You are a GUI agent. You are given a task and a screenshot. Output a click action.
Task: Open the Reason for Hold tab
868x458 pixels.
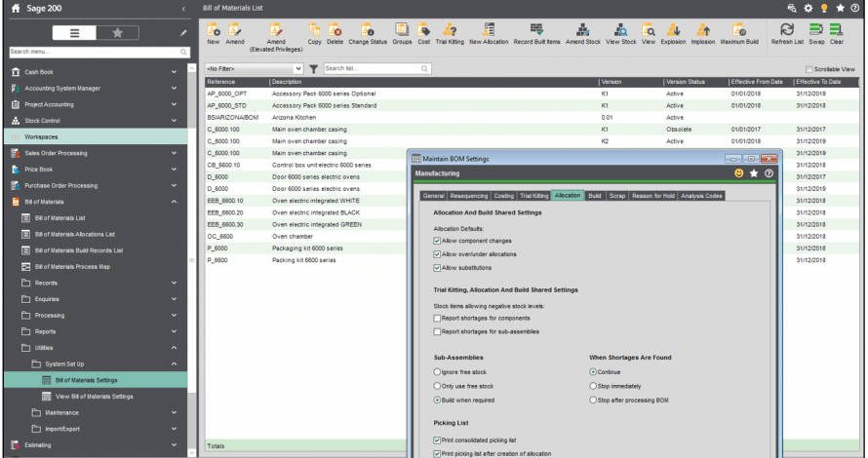(653, 196)
